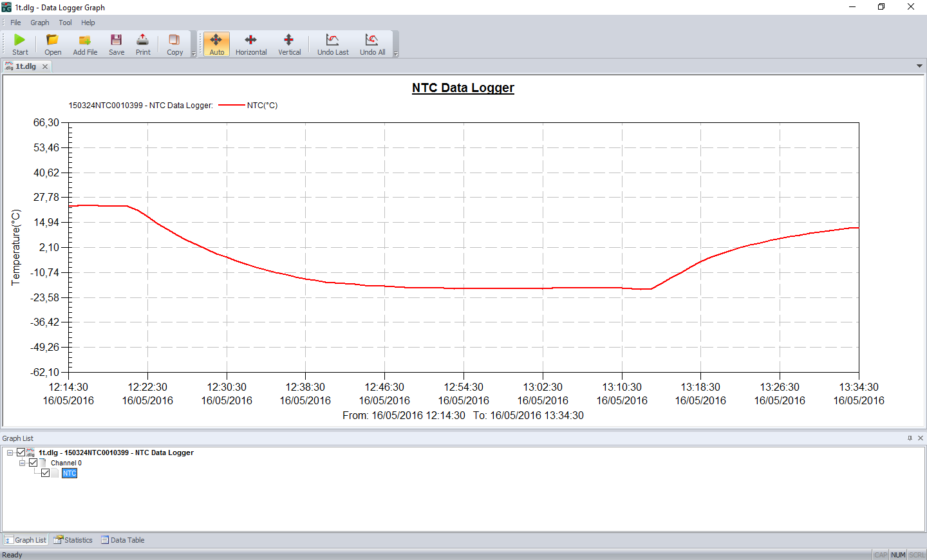Click the Add File toolbar icon
This screenshot has height=560, width=927.
coord(84,44)
